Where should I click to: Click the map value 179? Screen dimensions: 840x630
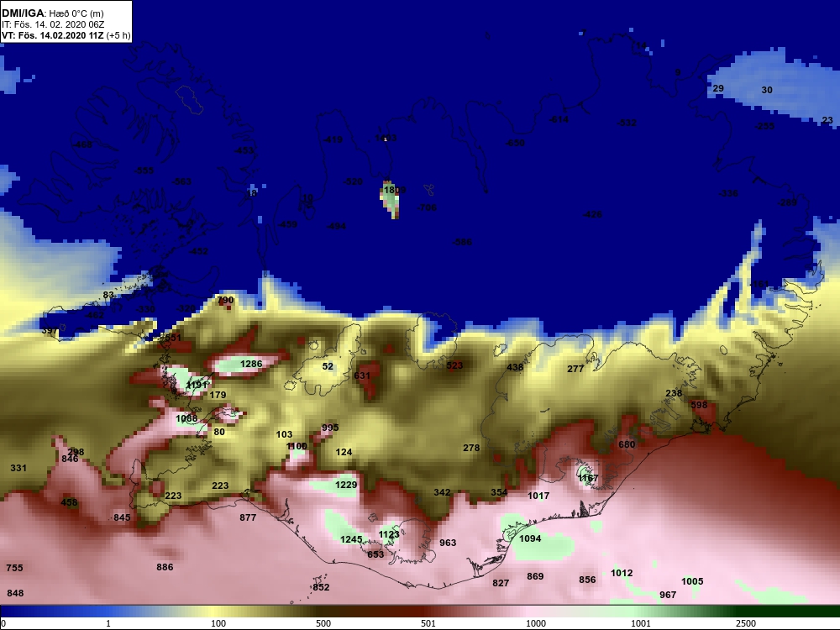click(x=218, y=395)
